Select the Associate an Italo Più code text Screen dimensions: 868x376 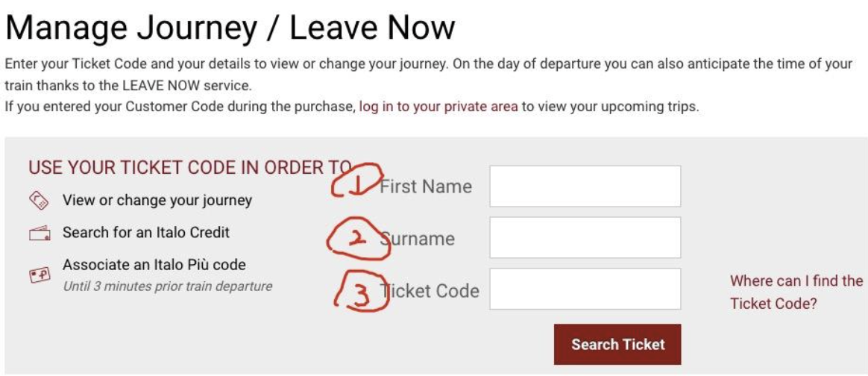pos(154,265)
